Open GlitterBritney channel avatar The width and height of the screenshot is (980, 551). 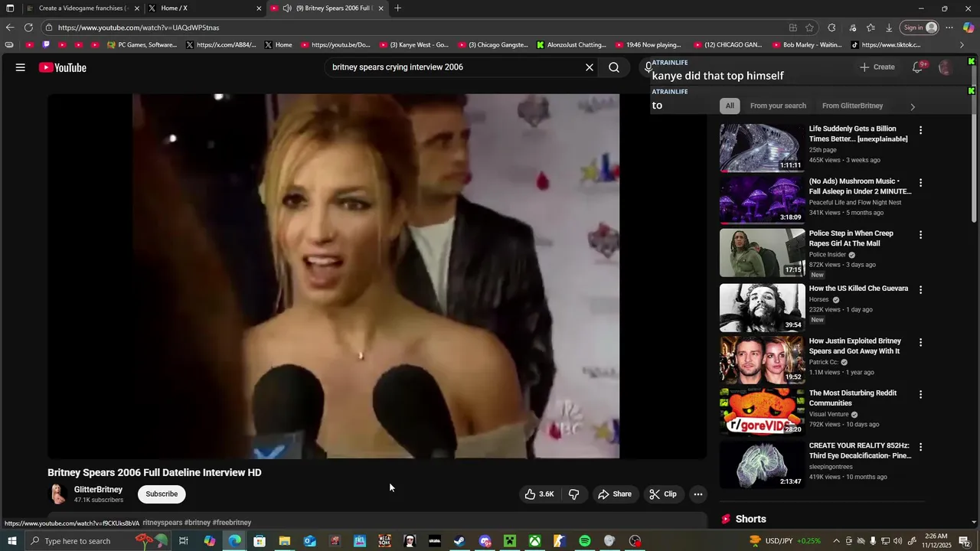click(58, 494)
